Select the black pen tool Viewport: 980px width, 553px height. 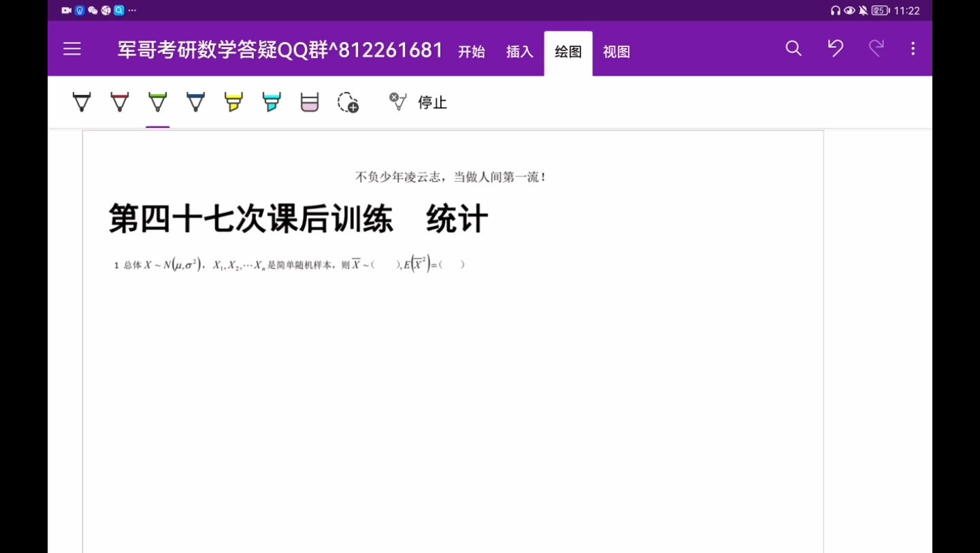pos(81,102)
